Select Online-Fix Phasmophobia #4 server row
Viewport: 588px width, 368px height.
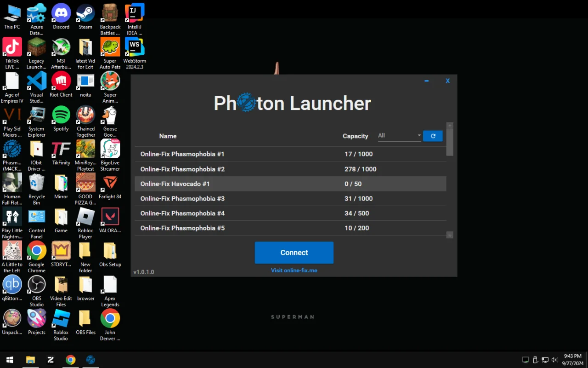coord(290,213)
